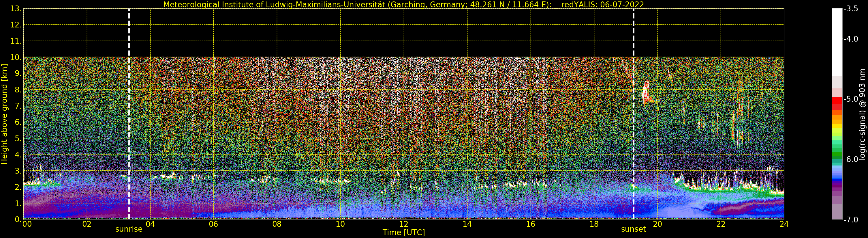868x238 pixels.
Task: Click the y-axis tick label '7.'
Action: 18,106
